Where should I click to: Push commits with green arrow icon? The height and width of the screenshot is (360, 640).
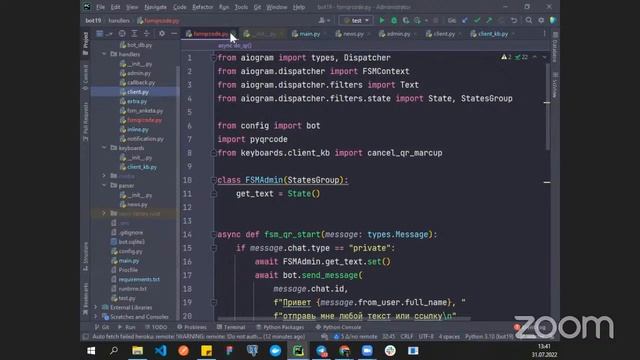click(489, 20)
